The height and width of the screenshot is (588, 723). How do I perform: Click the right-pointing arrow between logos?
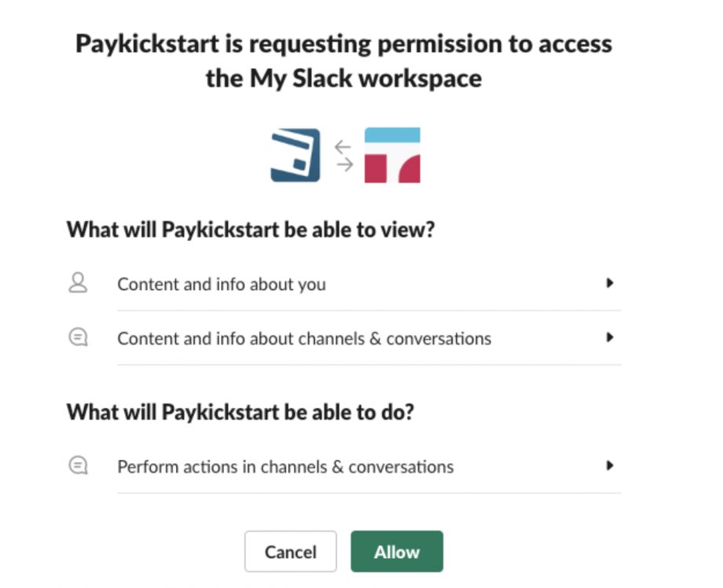tap(345, 164)
